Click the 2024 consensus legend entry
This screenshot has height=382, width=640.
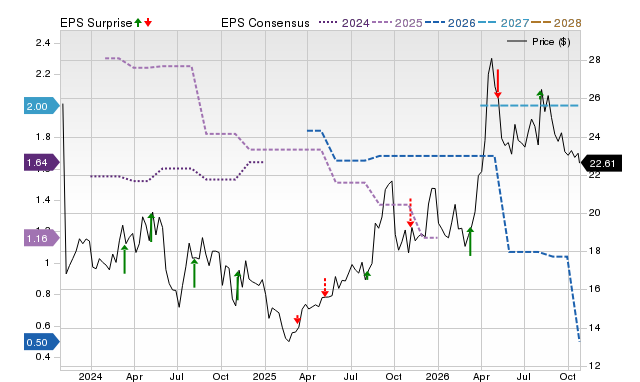(344, 23)
